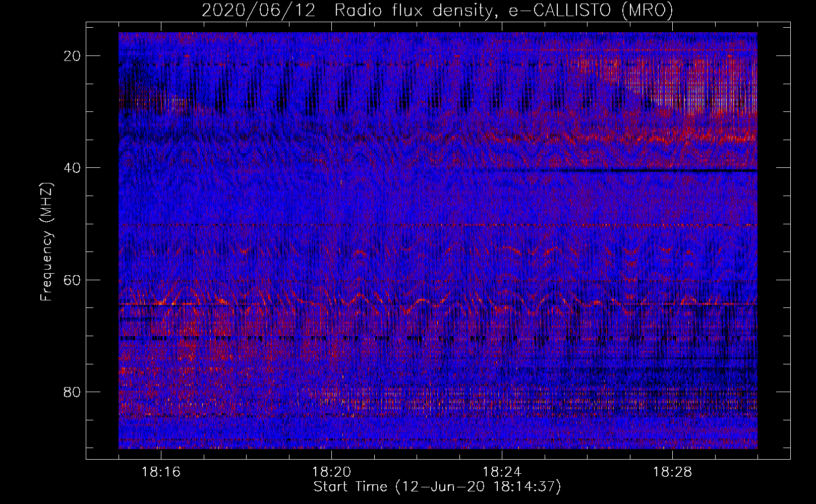Image resolution: width=816 pixels, height=504 pixels.
Task: Click the frequency axis label 40
Action: 72,168
